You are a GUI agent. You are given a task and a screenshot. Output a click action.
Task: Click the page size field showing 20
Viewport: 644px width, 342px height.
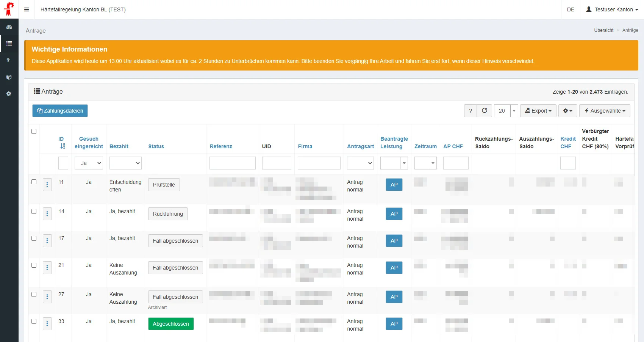coord(502,111)
